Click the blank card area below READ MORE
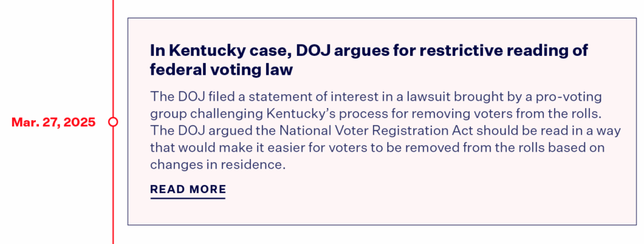Viewport: 644px width, 244px height. (382, 213)
